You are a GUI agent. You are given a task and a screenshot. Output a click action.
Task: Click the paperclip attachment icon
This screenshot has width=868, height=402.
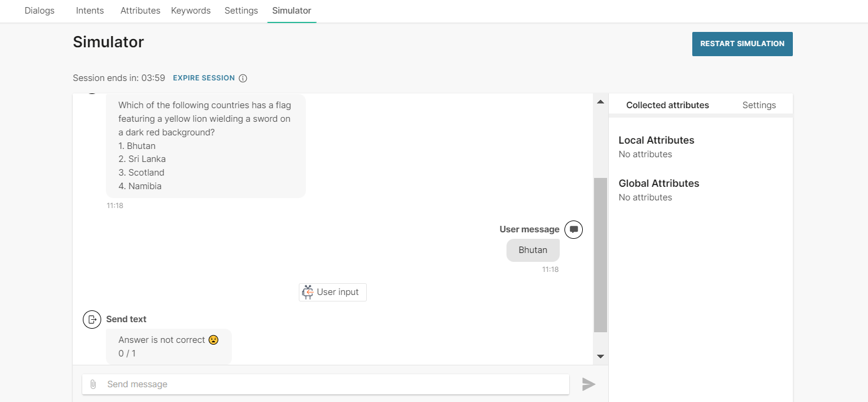pos(93,384)
